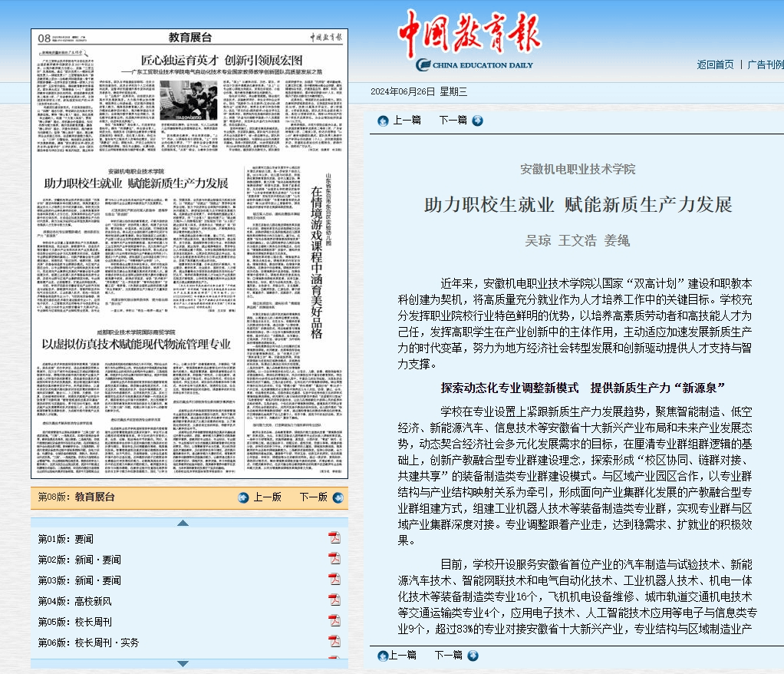Select article 匠心独运育英才 创新引领展宏图 on page image

point(222,61)
